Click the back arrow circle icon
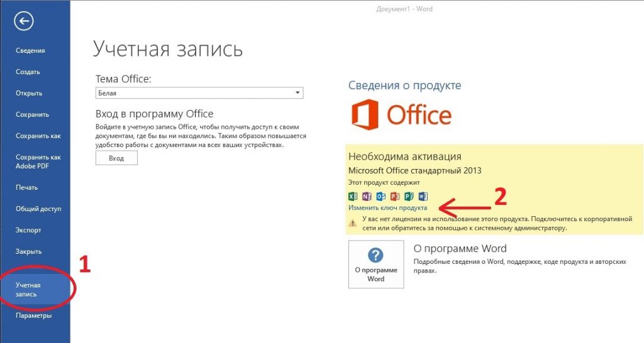The width and height of the screenshot is (644, 343). click(x=23, y=21)
